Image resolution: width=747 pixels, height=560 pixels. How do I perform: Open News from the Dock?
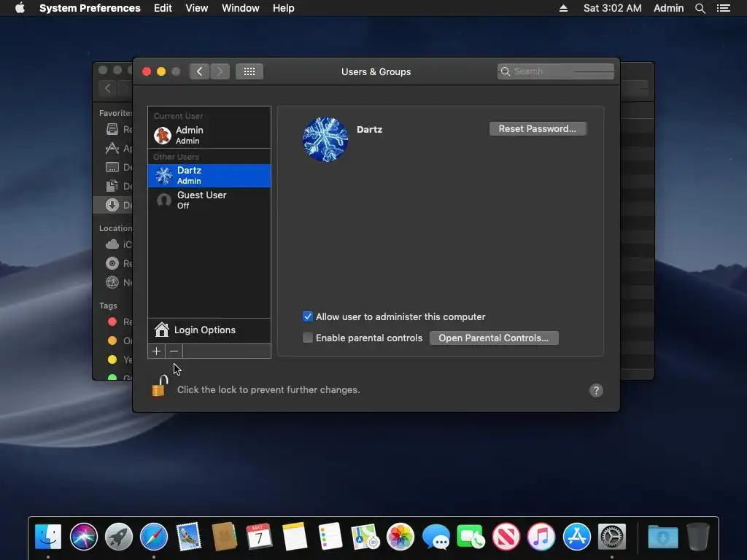(x=506, y=536)
